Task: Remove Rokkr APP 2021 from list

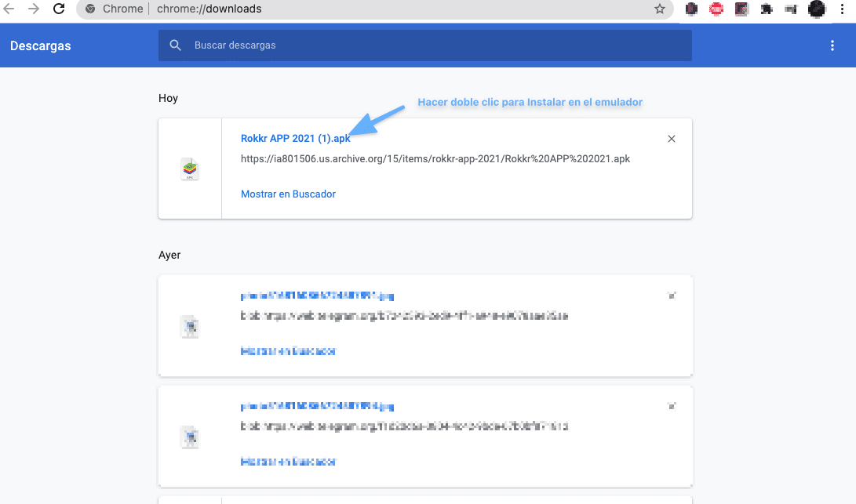Action: pyautogui.click(x=671, y=139)
